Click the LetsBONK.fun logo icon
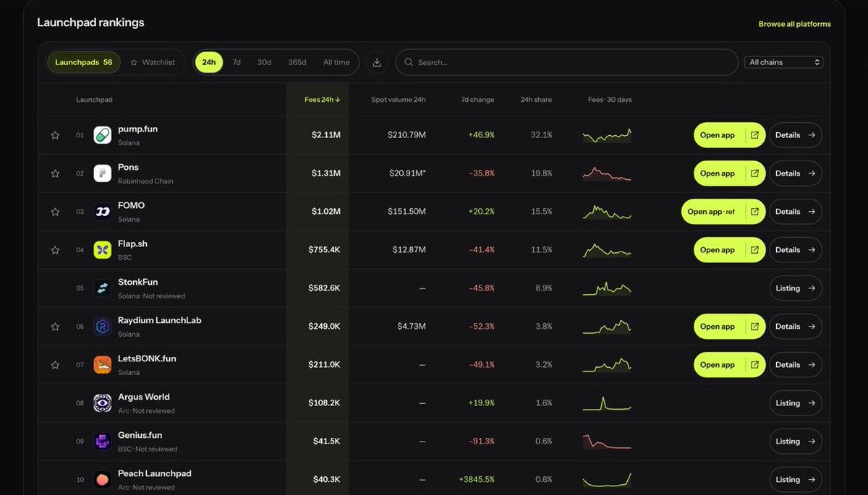 tap(102, 365)
